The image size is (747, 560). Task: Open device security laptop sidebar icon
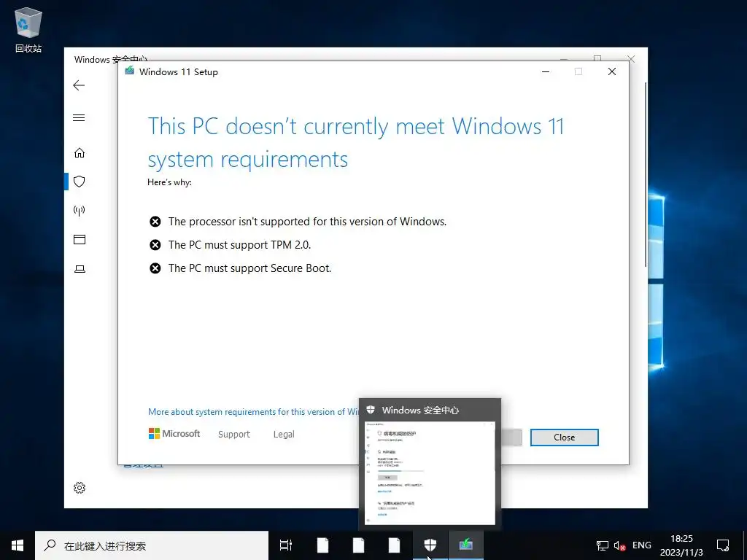(80, 270)
